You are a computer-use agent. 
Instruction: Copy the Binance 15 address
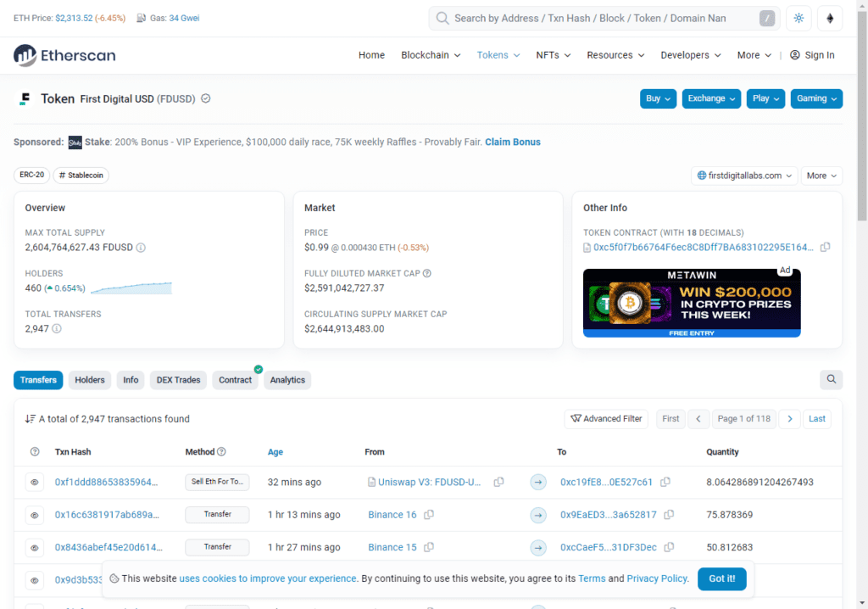coord(428,547)
